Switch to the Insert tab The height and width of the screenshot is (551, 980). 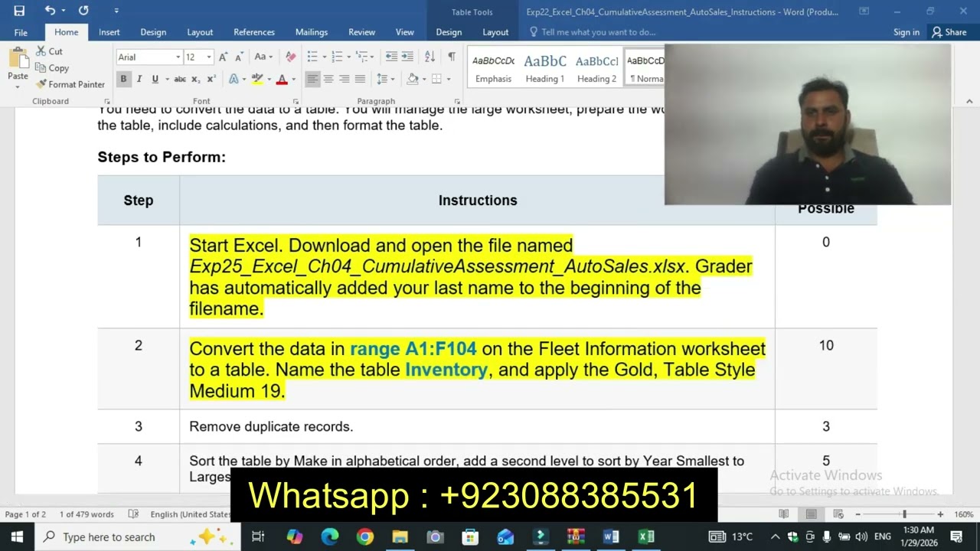pyautogui.click(x=109, y=32)
